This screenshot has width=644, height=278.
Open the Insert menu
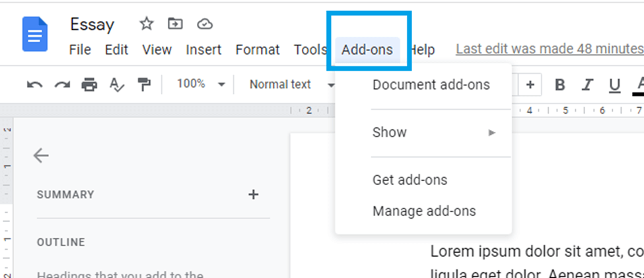point(203,50)
